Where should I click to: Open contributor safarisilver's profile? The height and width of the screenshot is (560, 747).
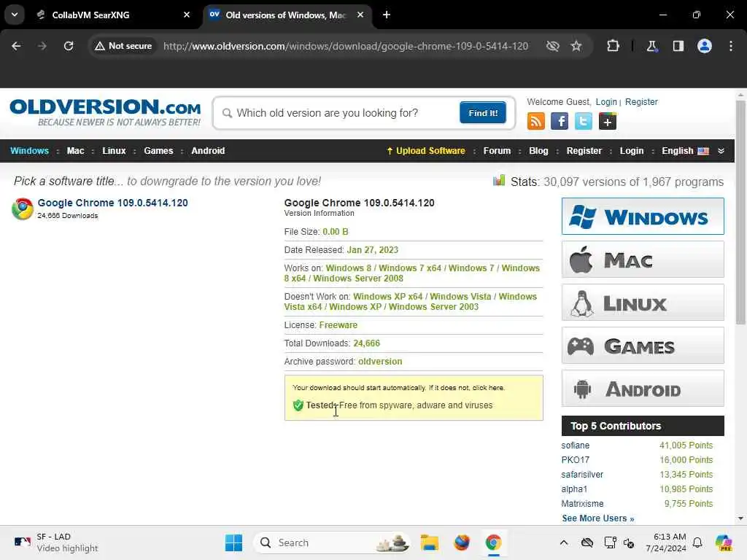(x=581, y=475)
